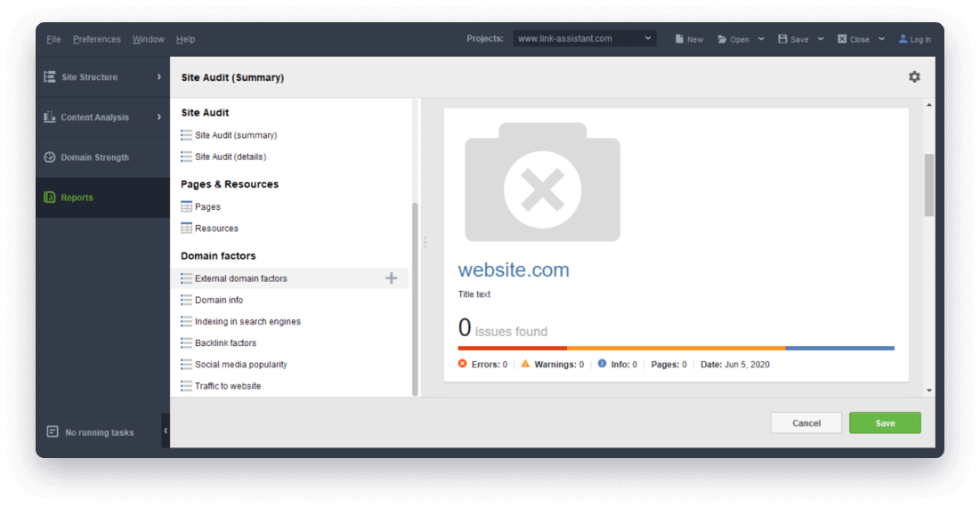Click the Domain Strength gauge icon
The height and width of the screenshot is (507, 980).
click(x=49, y=157)
